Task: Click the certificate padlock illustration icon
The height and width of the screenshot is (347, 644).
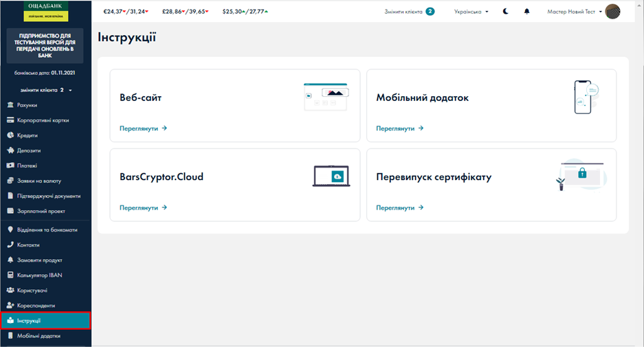Action: pyautogui.click(x=579, y=175)
